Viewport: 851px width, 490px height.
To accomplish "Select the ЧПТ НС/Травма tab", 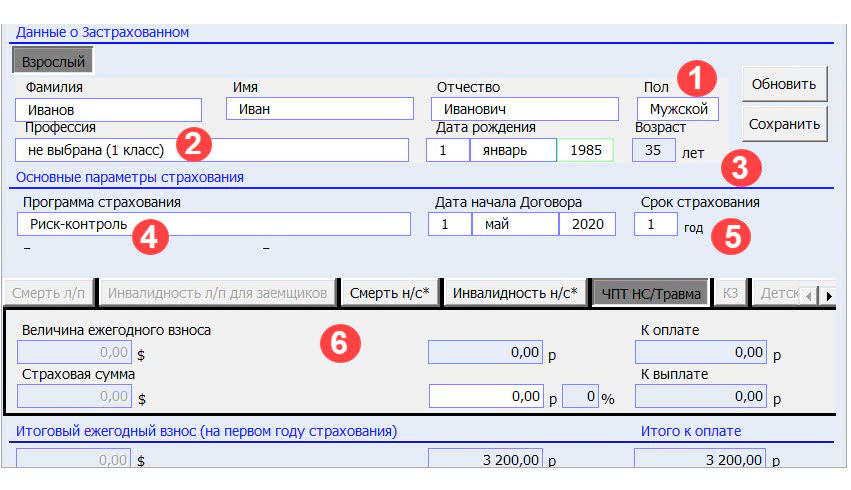I will coord(650,293).
